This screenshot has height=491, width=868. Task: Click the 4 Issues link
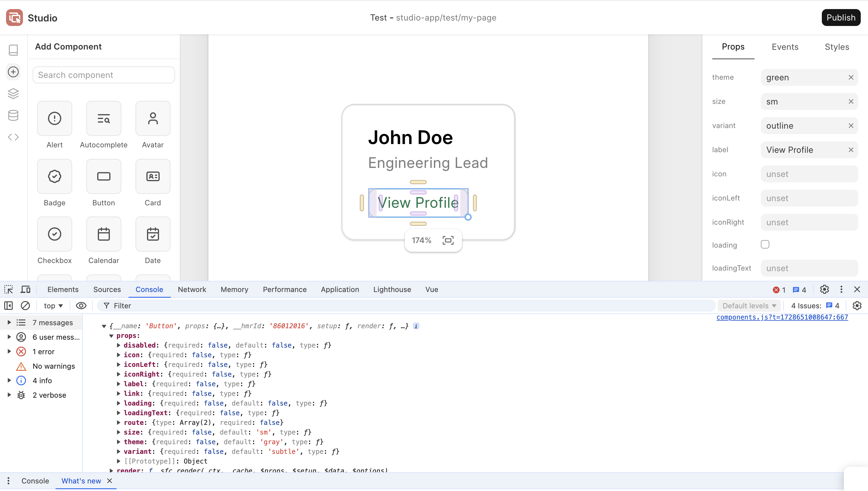[x=815, y=306]
